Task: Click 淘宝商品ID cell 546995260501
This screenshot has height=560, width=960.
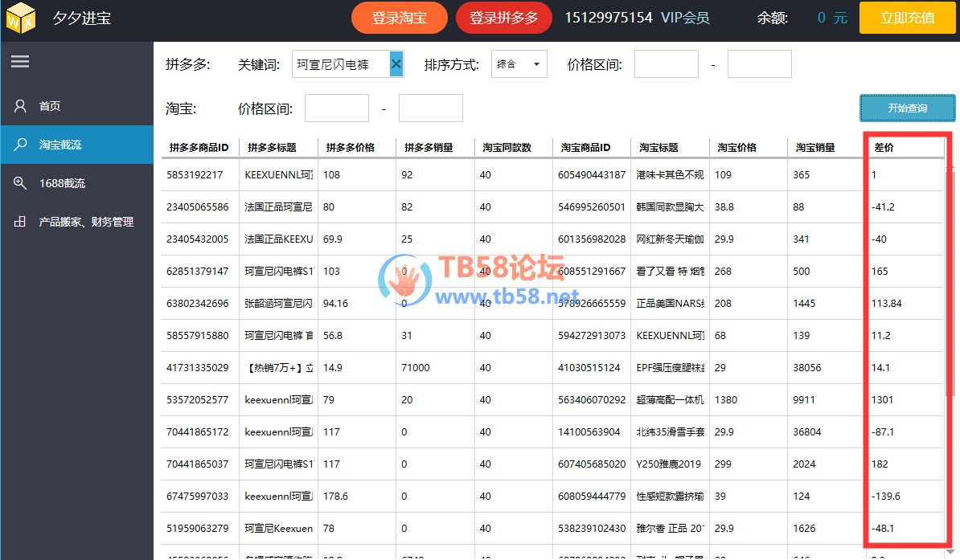Action: 592,206
